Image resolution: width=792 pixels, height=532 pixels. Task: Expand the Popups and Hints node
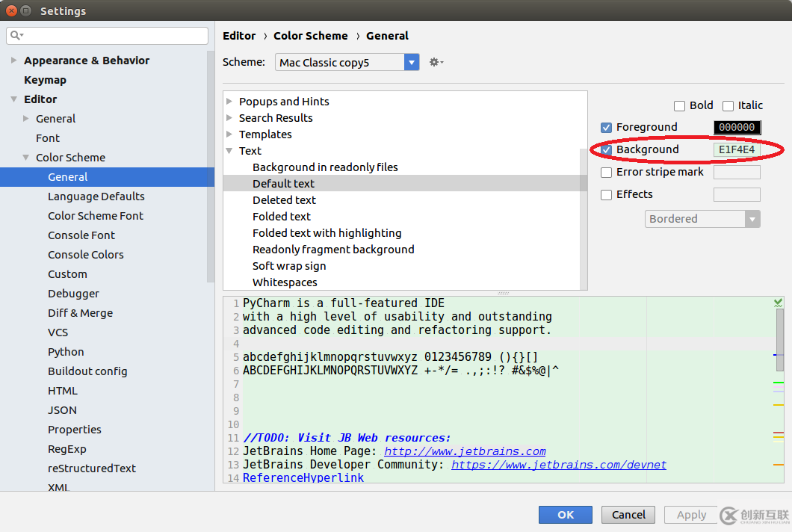pos(229,102)
